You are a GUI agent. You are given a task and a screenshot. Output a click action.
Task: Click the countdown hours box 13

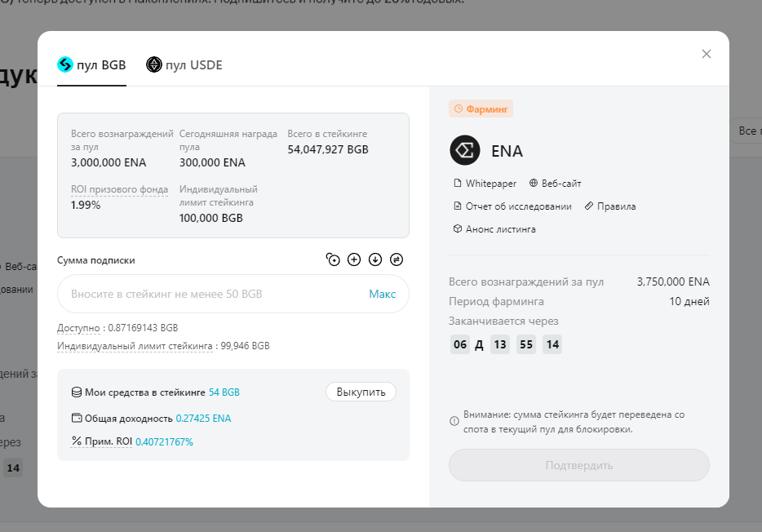point(500,344)
